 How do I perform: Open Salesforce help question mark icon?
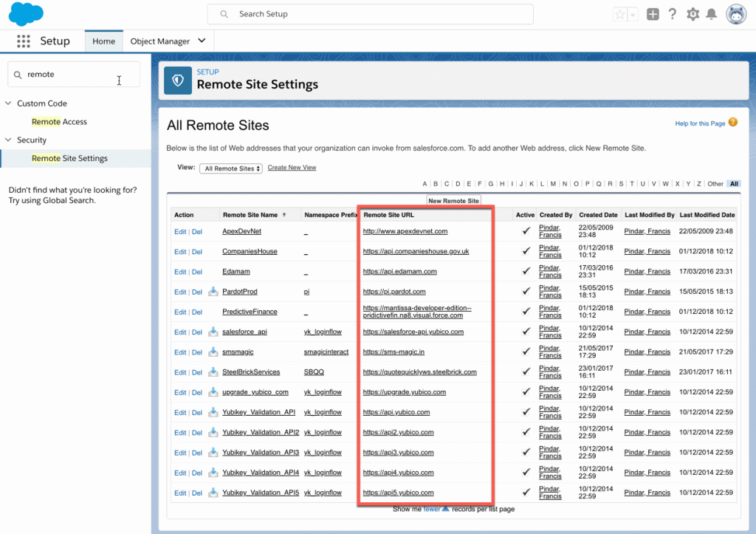[673, 13]
